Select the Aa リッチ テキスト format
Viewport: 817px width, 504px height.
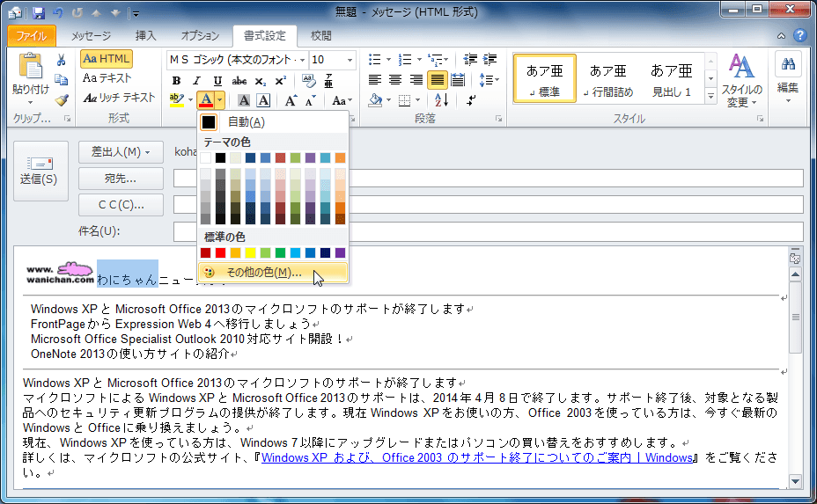tap(119, 98)
